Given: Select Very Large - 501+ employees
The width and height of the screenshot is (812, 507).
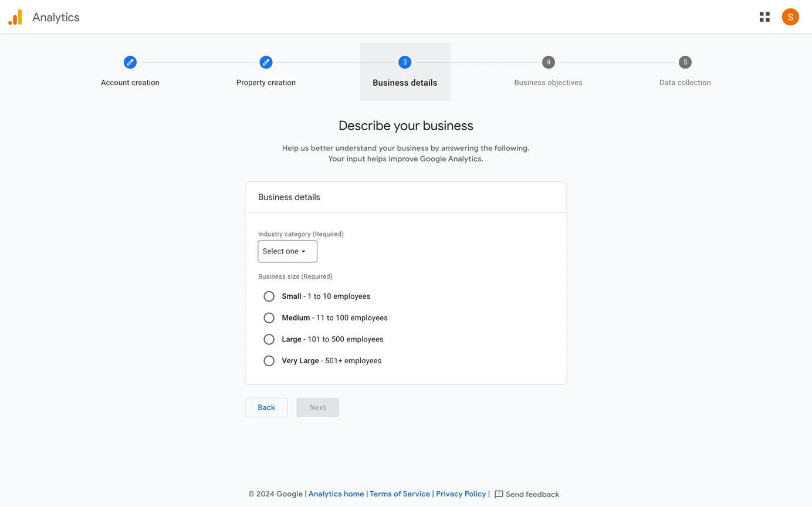Looking at the screenshot, I should coord(269,360).
